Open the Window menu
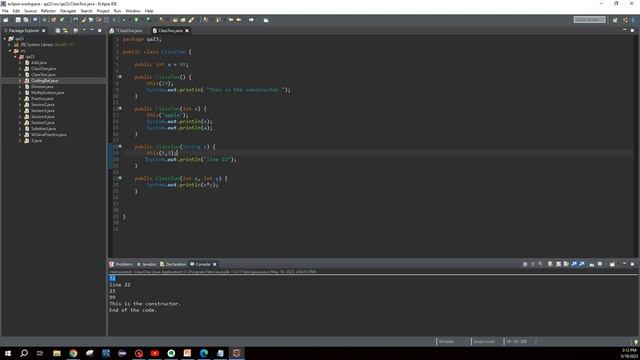Viewport: 640px width, 360px height. 133,11
